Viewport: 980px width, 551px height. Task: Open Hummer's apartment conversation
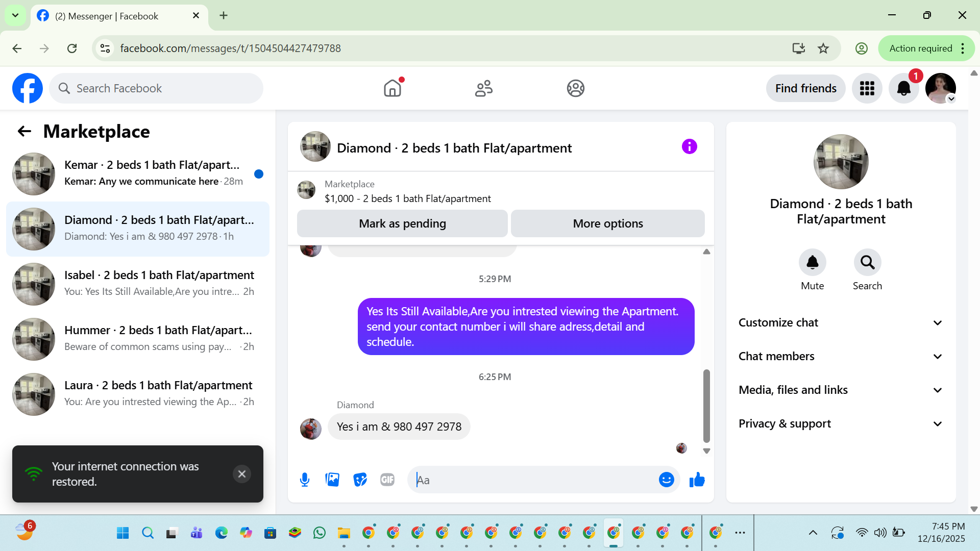click(138, 339)
